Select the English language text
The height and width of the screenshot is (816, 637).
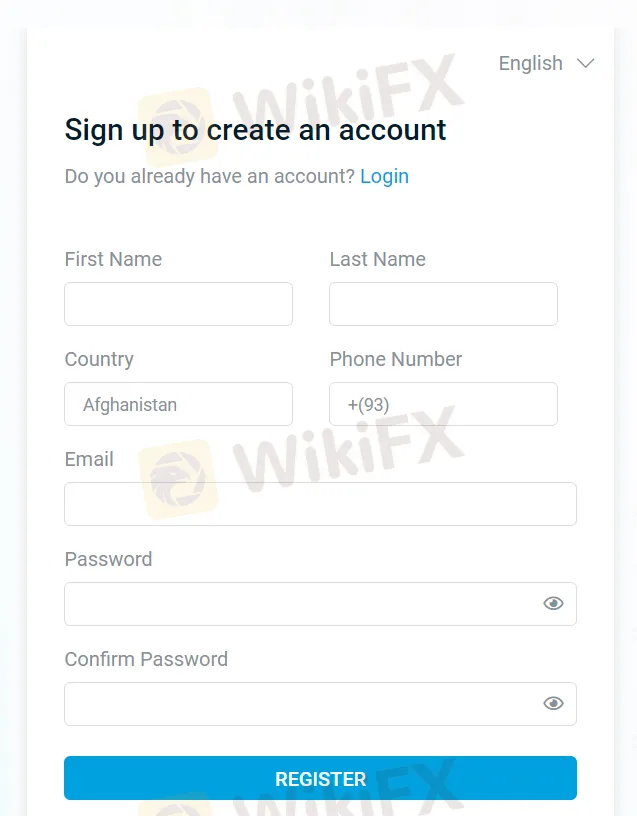[x=530, y=63]
